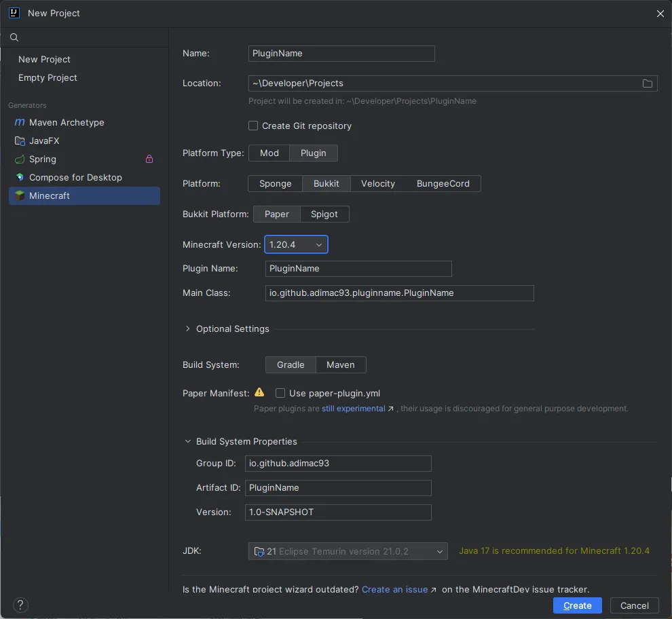Switch build system to Gradle
Image resolution: width=672 pixels, height=619 pixels.
coord(291,364)
